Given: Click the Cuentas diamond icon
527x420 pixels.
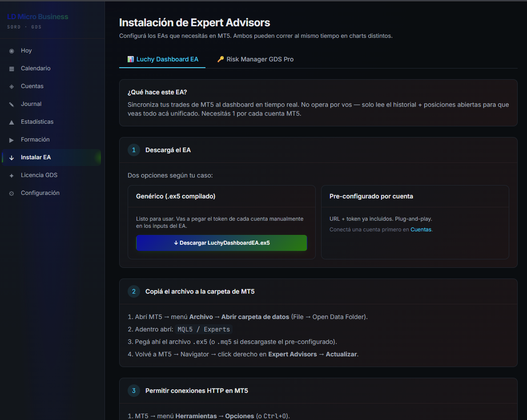Looking at the screenshot, I should tap(12, 87).
